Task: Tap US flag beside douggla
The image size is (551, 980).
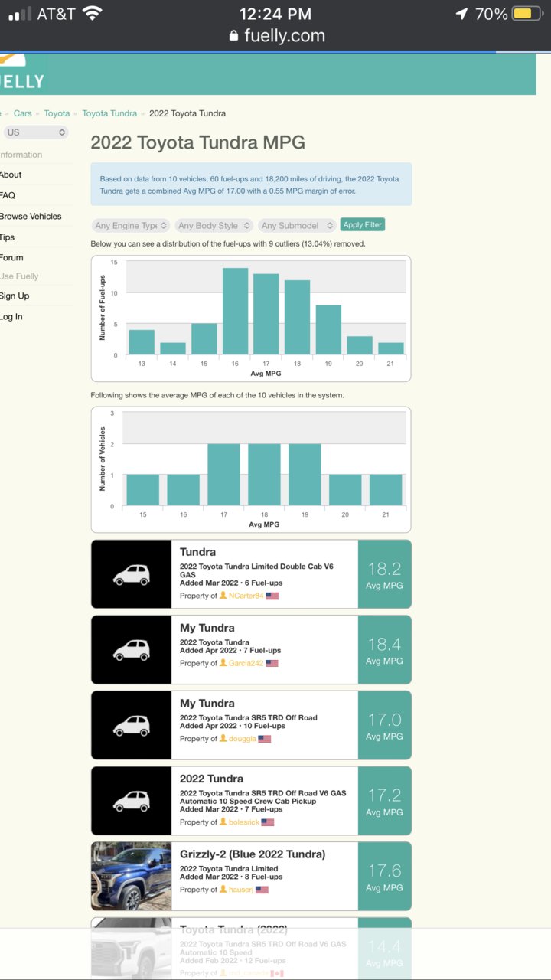Action: click(x=265, y=739)
